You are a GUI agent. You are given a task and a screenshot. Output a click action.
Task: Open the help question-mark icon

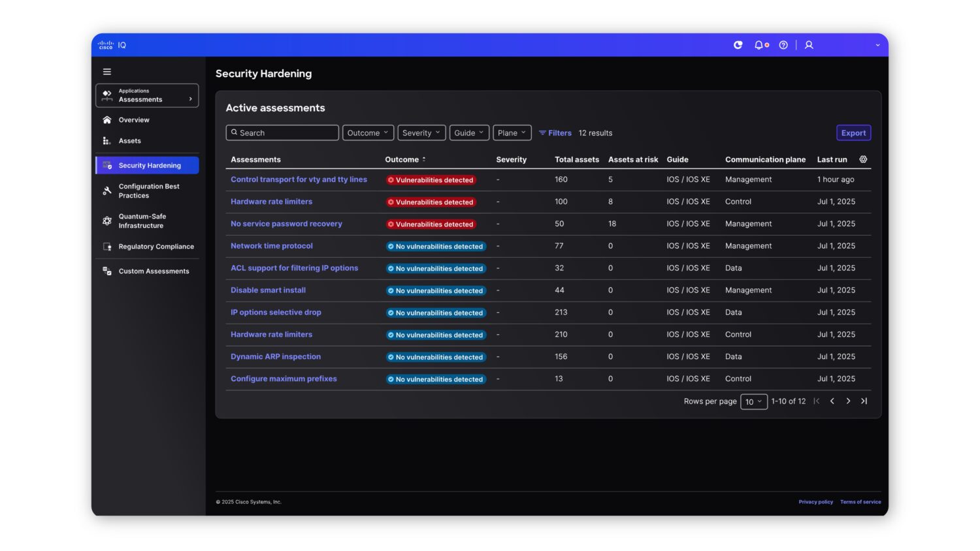(783, 44)
